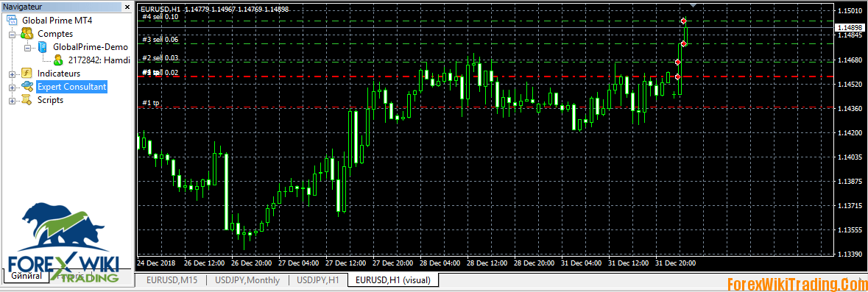Image resolution: width=868 pixels, height=292 pixels.
Task: Select the Comptes folder icon
Action: pos(27,35)
